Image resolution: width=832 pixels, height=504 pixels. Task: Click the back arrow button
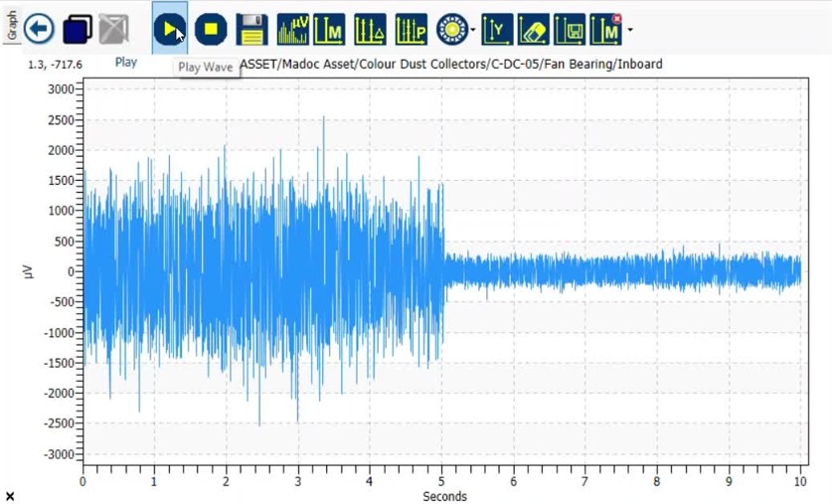[x=39, y=29]
